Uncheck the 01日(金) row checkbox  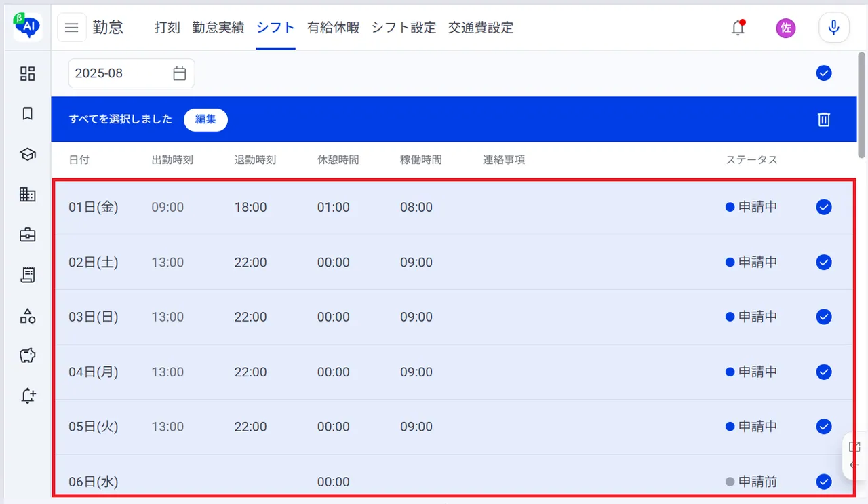pos(824,207)
